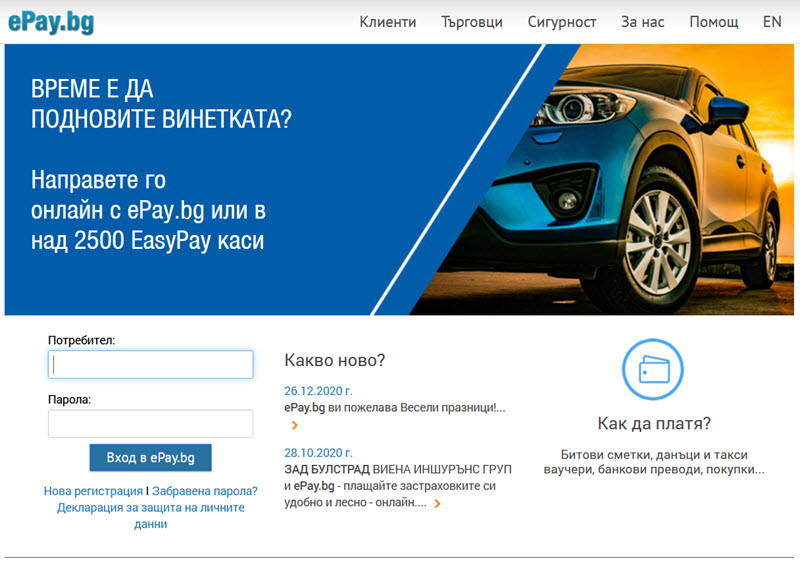
Task: Open the 28.10.2020 news date link
Action: [x=318, y=453]
